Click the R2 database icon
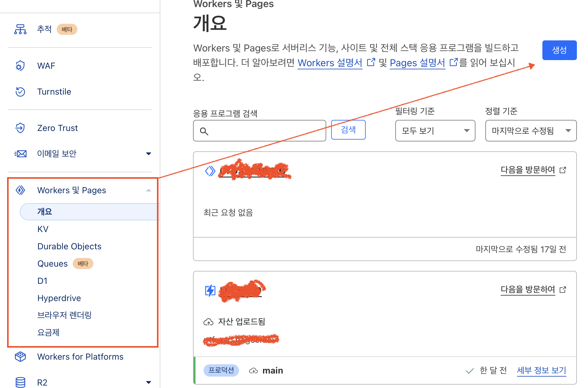The height and width of the screenshot is (388, 588). 20,382
